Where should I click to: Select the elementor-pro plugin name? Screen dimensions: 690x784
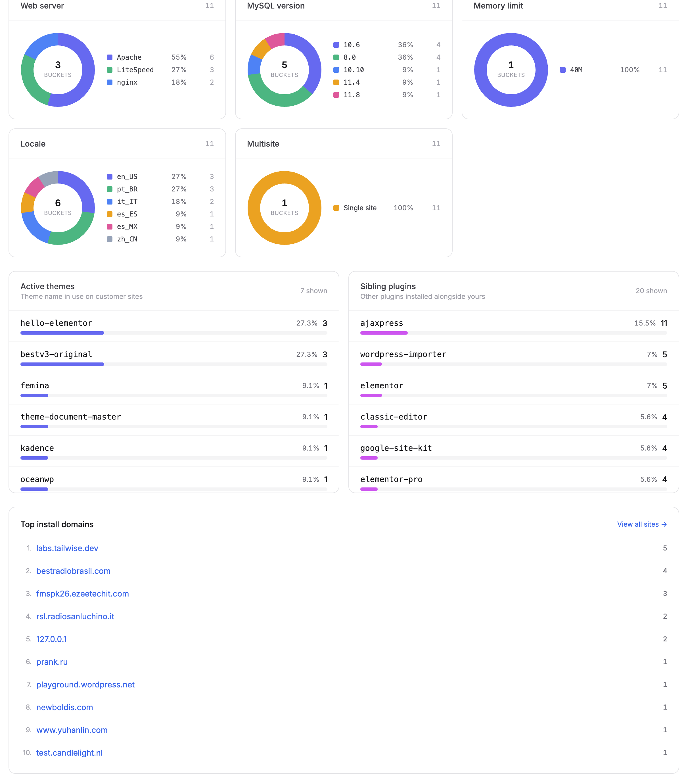pyautogui.click(x=391, y=479)
